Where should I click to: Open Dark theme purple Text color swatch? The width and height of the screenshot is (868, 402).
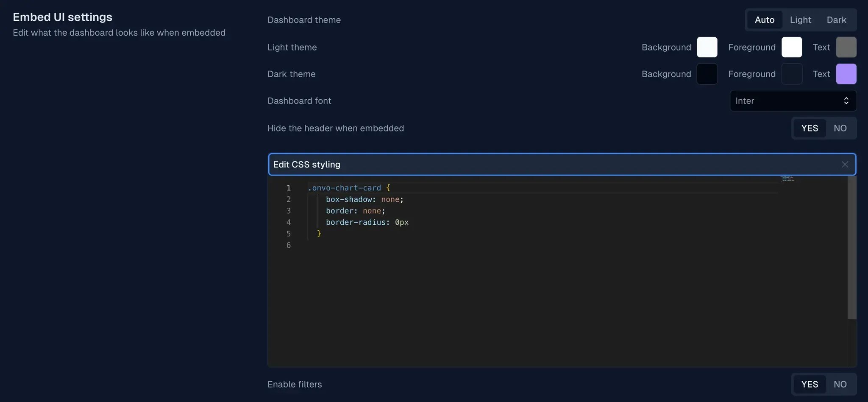tap(846, 74)
